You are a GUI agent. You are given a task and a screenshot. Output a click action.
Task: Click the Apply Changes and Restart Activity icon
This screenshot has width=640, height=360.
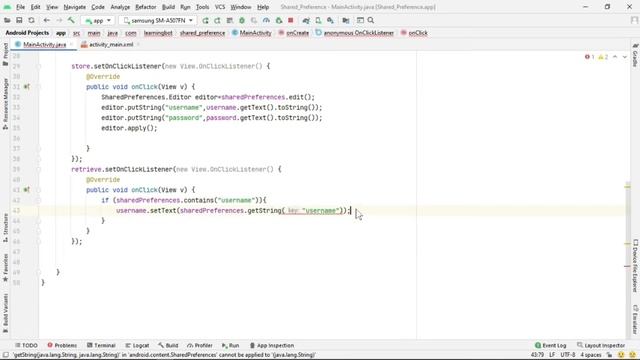pyautogui.click(x=205, y=20)
